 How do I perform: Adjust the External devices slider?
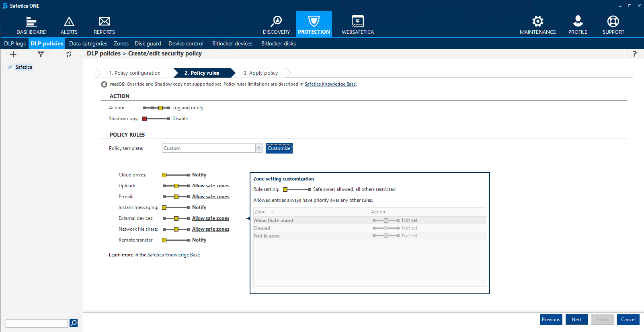coord(176,218)
